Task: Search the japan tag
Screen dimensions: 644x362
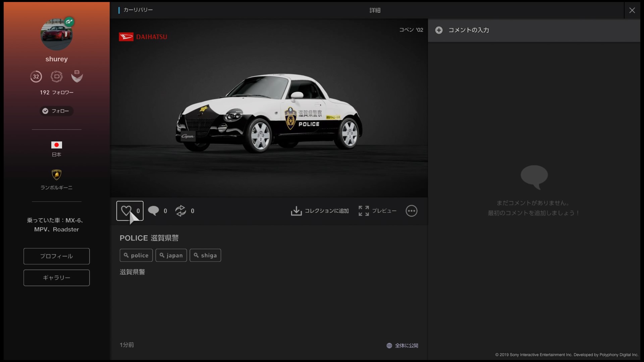Action: point(171,255)
